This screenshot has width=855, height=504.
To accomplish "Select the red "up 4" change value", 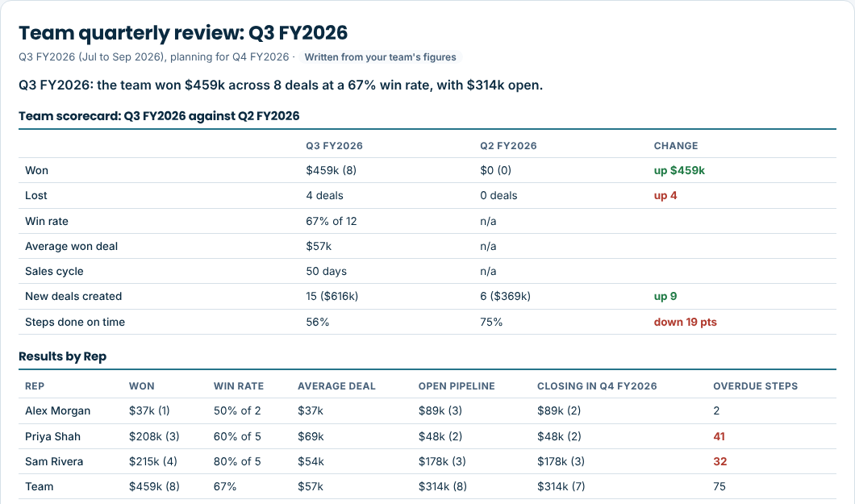I will [x=665, y=196].
